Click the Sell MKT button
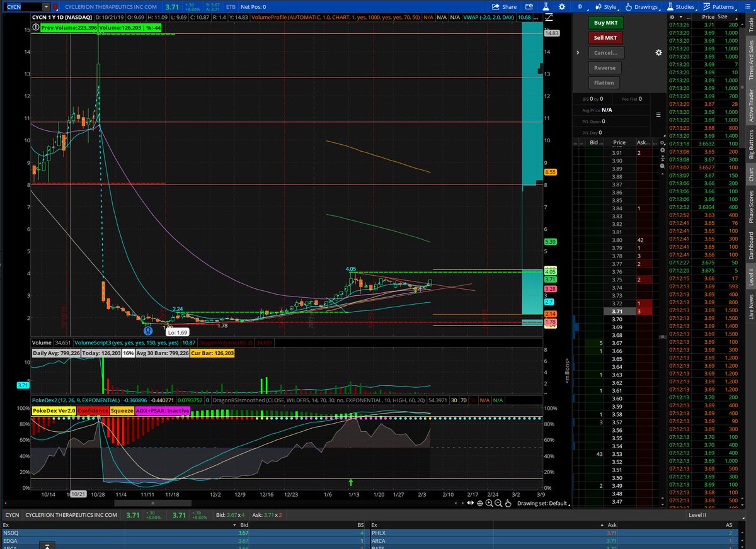Image resolution: width=756 pixels, height=549 pixels. click(x=605, y=38)
